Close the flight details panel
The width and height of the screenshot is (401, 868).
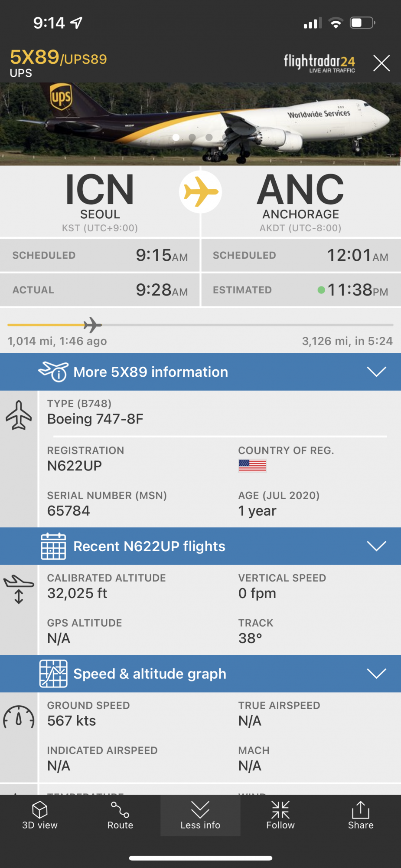[x=381, y=63]
